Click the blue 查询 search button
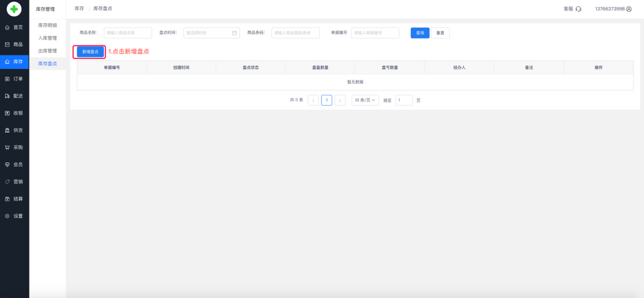 (420, 33)
